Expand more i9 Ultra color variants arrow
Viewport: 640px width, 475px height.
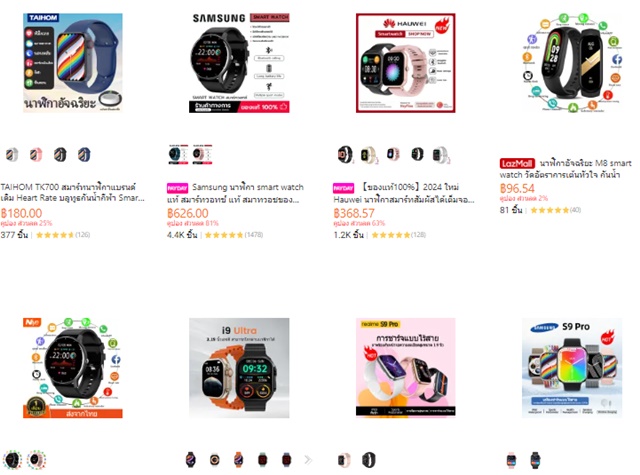click(x=308, y=460)
